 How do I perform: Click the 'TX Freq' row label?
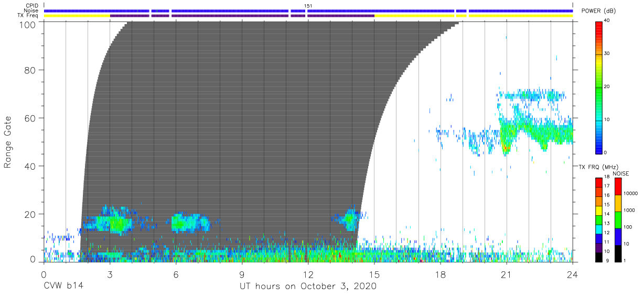point(28,16)
